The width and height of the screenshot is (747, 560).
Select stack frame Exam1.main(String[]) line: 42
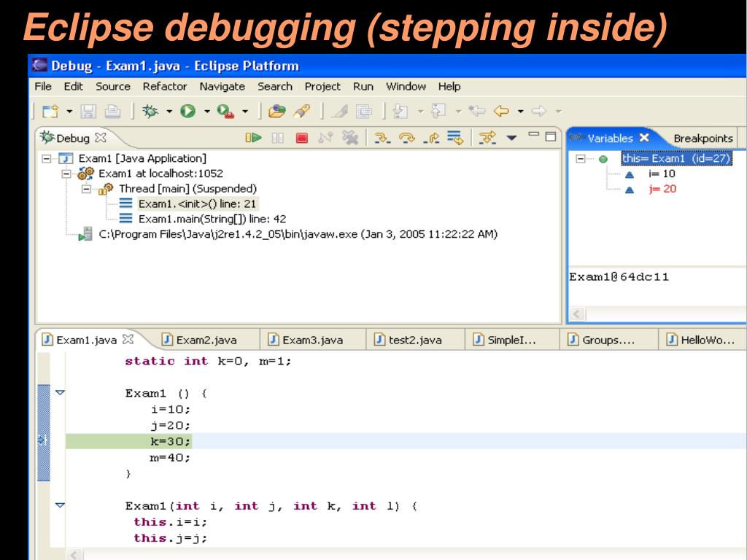[212, 219]
